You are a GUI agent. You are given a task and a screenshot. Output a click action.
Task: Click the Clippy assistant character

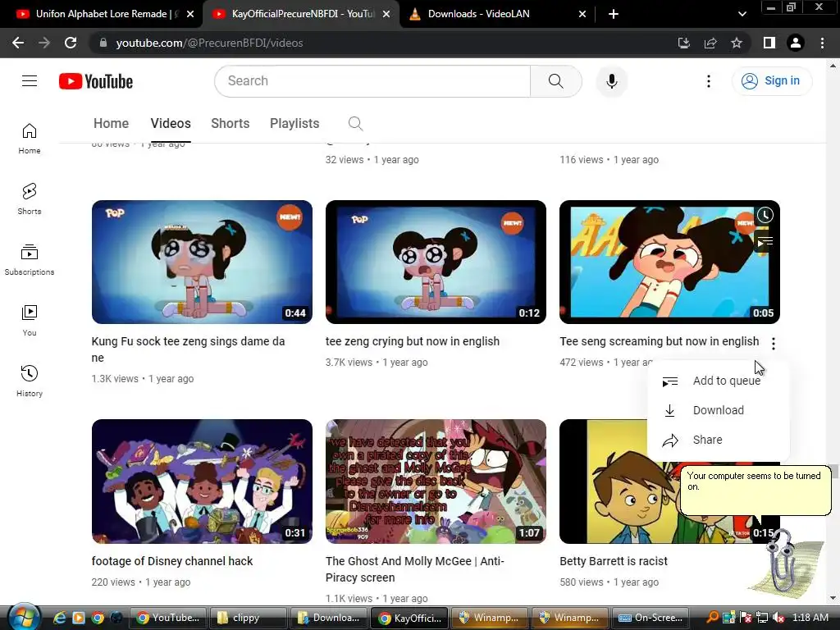(x=783, y=563)
